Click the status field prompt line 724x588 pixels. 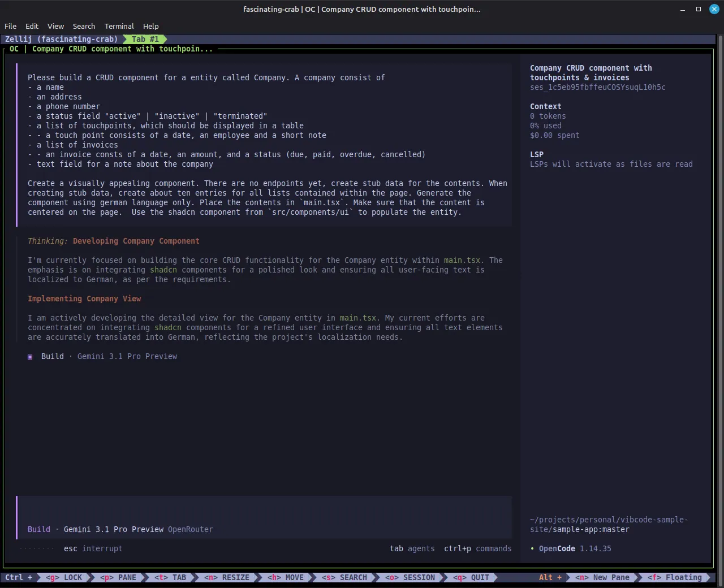pyautogui.click(x=148, y=116)
